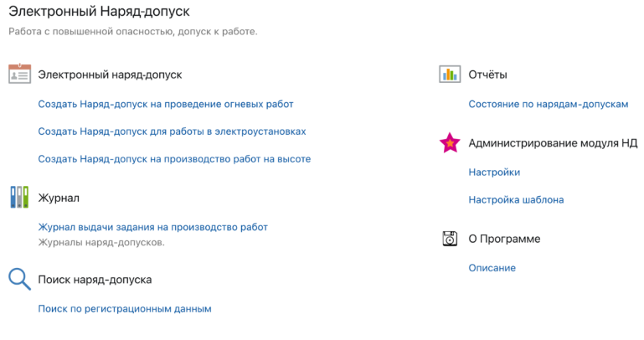Open the Описание link

[492, 268]
